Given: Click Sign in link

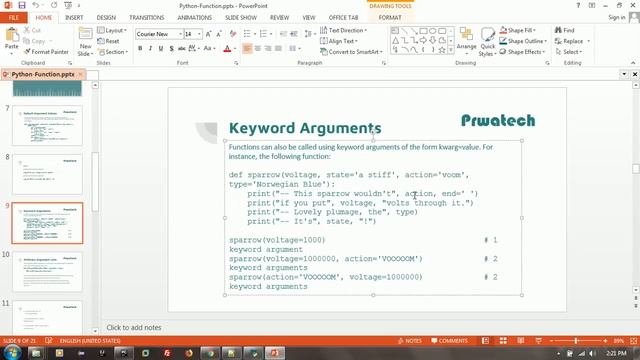Looking at the screenshot, I should tap(616, 17).
